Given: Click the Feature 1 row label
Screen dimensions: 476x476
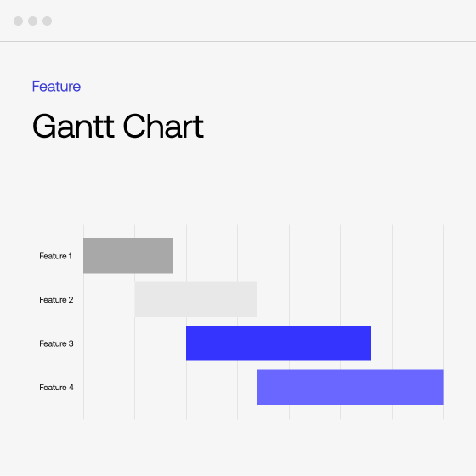Looking at the screenshot, I should coord(55,256).
